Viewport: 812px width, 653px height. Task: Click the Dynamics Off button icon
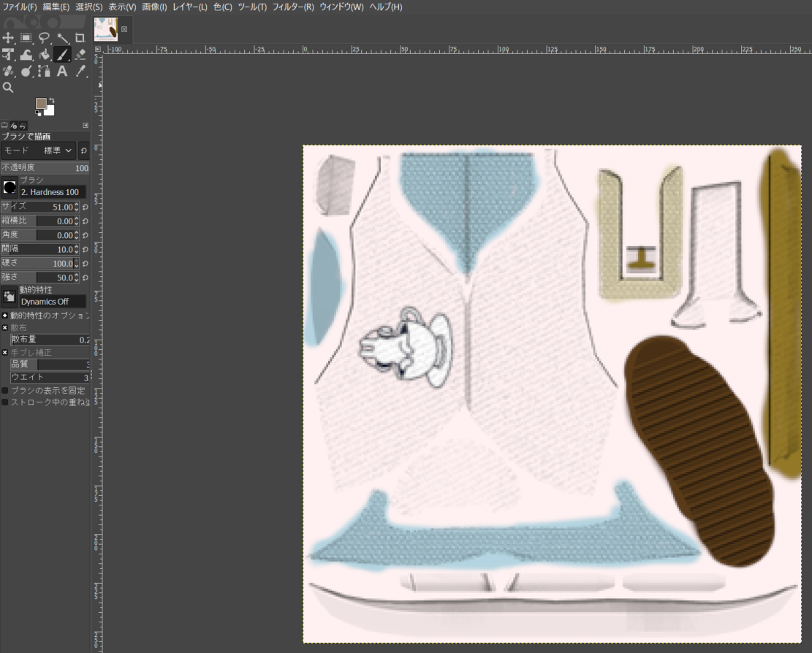pos(10,296)
